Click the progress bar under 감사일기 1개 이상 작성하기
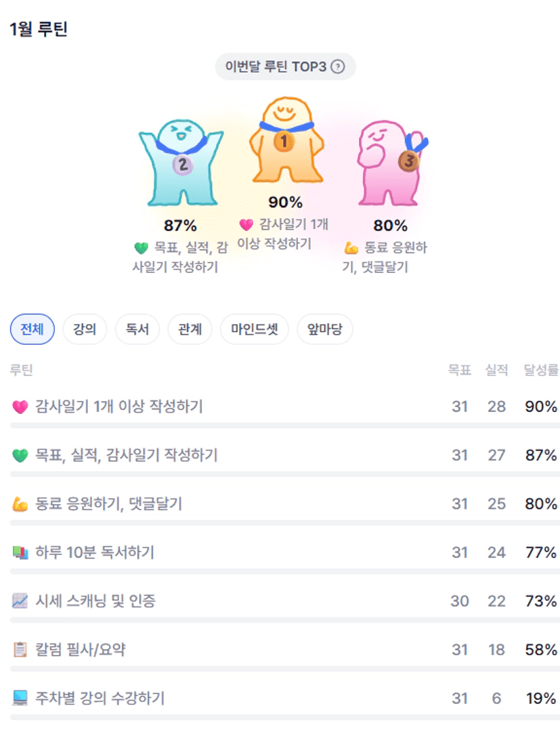The width and height of the screenshot is (560, 744). [x=284, y=426]
